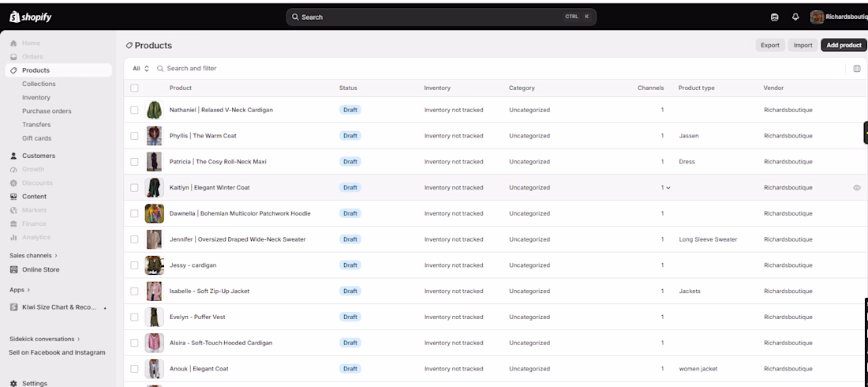Click the Anouk Elegant Coat thumbnail
The width and height of the screenshot is (868, 387).
point(154,369)
